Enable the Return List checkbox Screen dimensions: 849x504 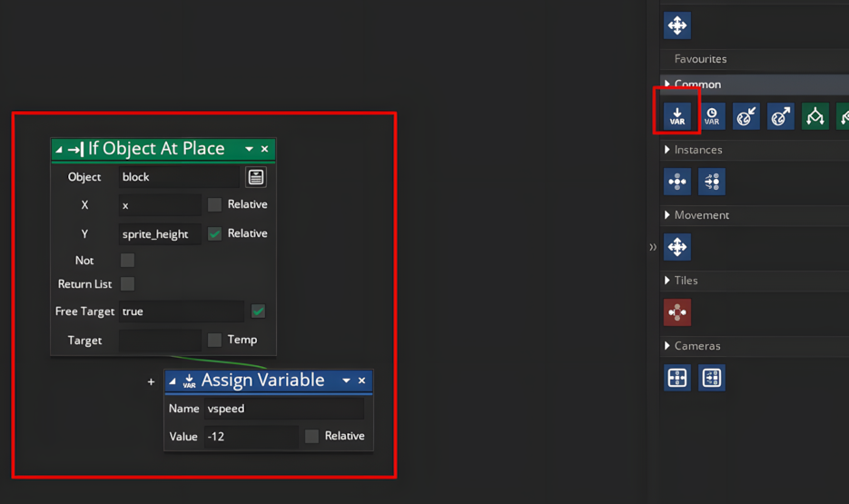127,283
